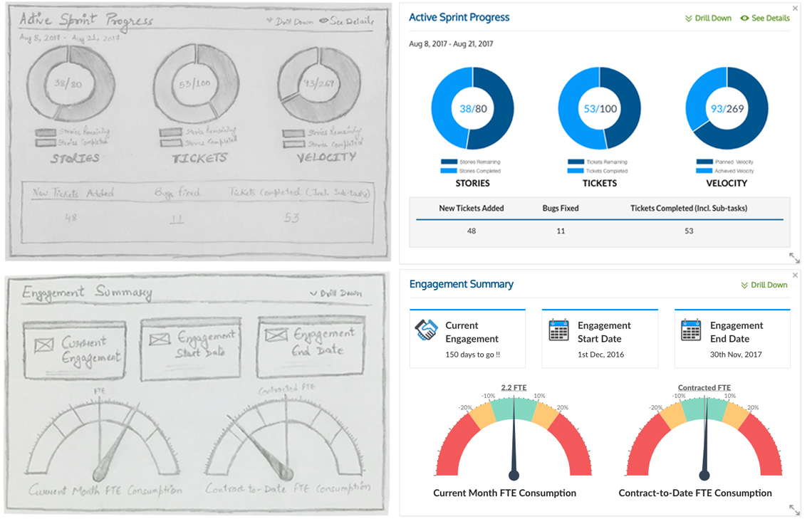The height and width of the screenshot is (519, 812).
Task: Click the double-chevron Drill Down icon in Active Sprint Progress
Action: pos(688,18)
